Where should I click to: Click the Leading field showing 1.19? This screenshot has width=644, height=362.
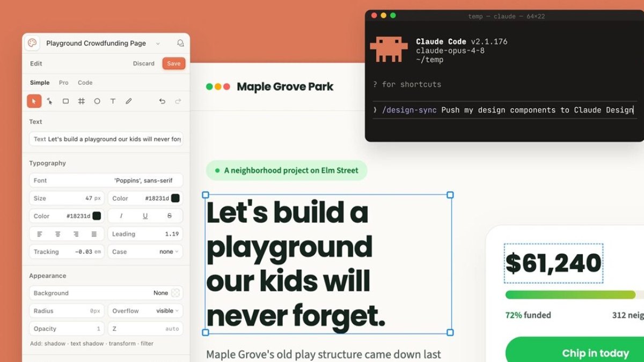click(145, 234)
